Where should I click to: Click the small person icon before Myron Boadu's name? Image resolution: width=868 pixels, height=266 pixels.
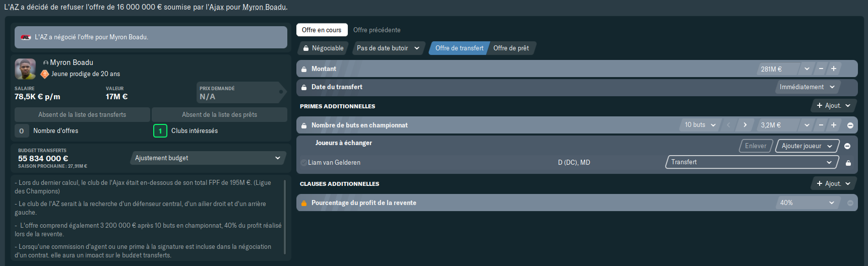[46, 63]
